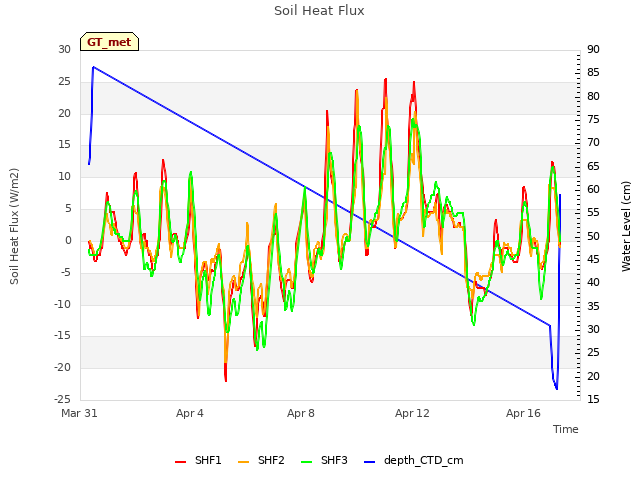Click the blue water level peak near 85 cm

pos(93,67)
